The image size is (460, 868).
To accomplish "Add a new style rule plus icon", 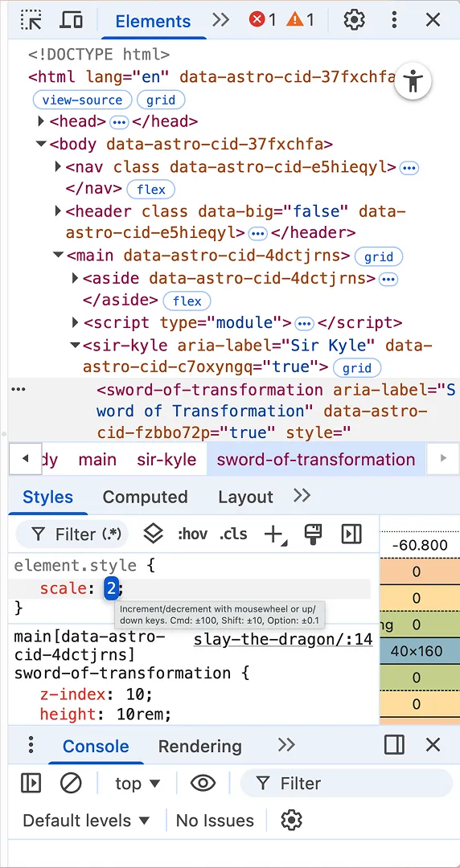I will tap(274, 534).
